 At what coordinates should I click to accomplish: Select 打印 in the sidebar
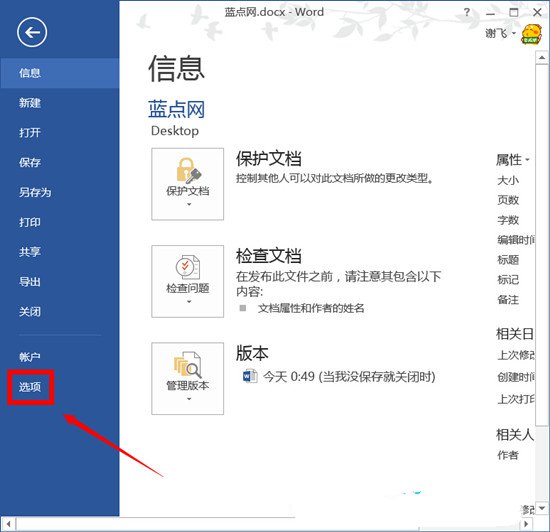point(60,222)
